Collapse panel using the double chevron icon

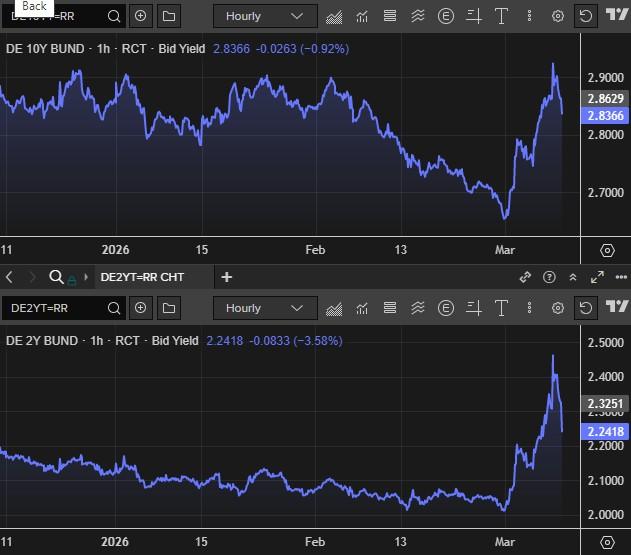pos(573,277)
